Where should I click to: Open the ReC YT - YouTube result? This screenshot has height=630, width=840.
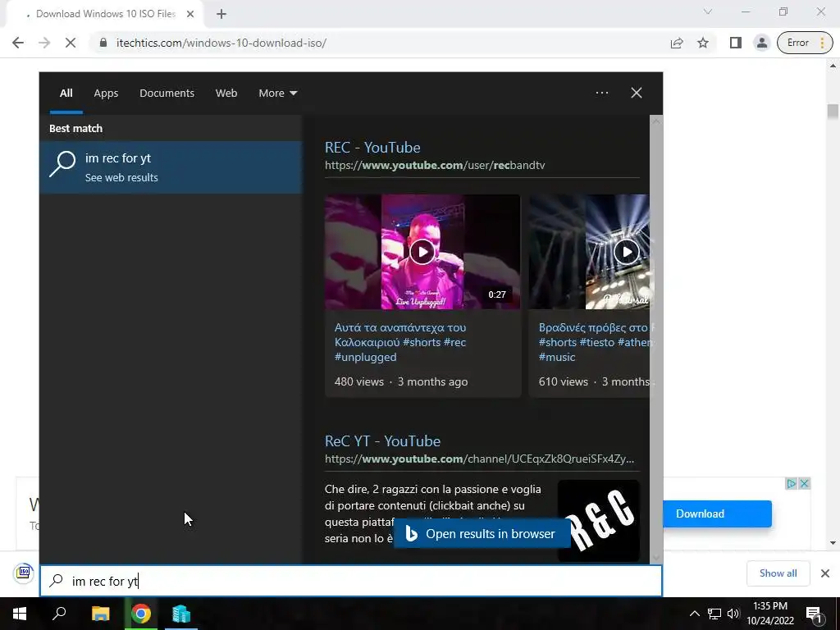click(382, 441)
